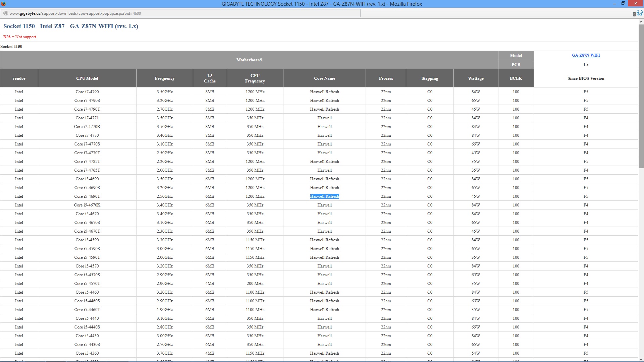Close the Firefox popup window

[636, 4]
